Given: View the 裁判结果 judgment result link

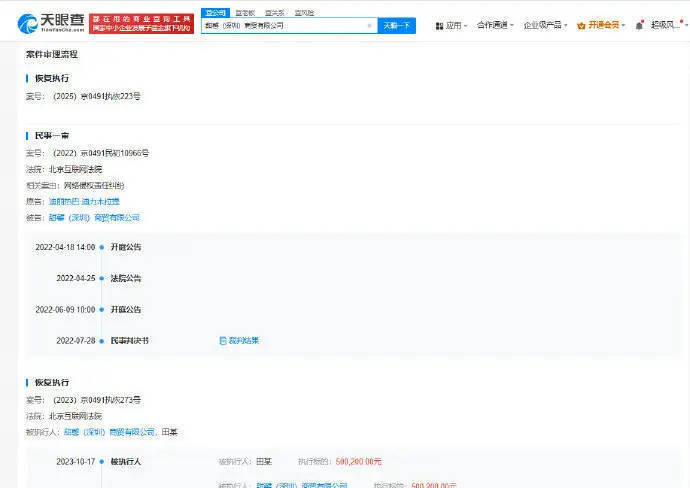Looking at the screenshot, I should 239,340.
